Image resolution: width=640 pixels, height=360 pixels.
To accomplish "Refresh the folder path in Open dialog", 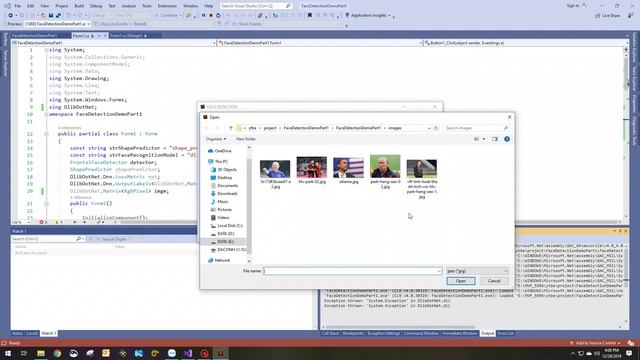I will click(x=436, y=128).
